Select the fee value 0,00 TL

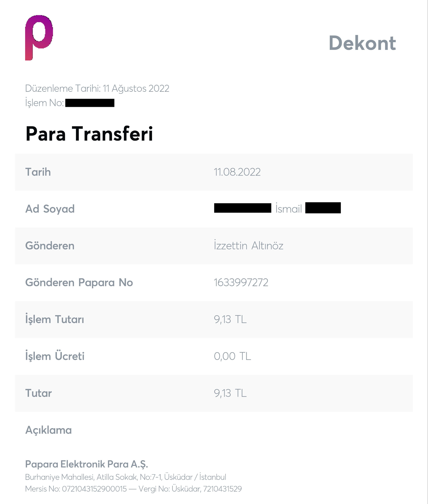tap(232, 356)
